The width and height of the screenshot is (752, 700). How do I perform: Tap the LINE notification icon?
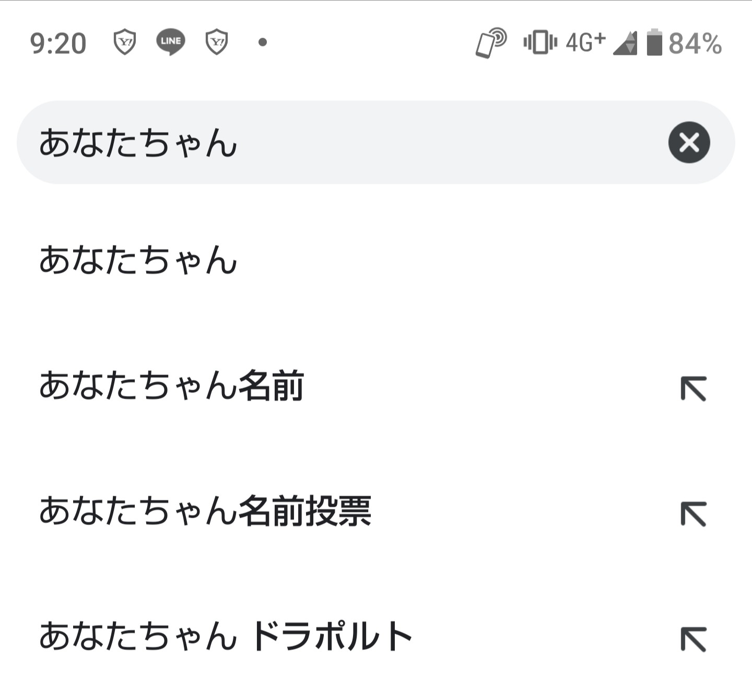tap(170, 42)
